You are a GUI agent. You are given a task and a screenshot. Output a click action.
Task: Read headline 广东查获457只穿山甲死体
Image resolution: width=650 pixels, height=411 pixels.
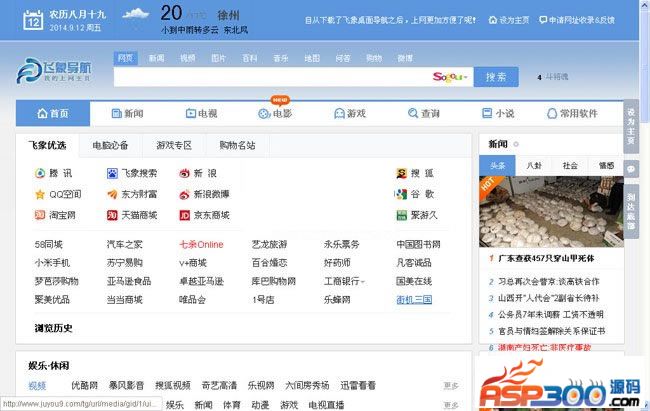546,259
